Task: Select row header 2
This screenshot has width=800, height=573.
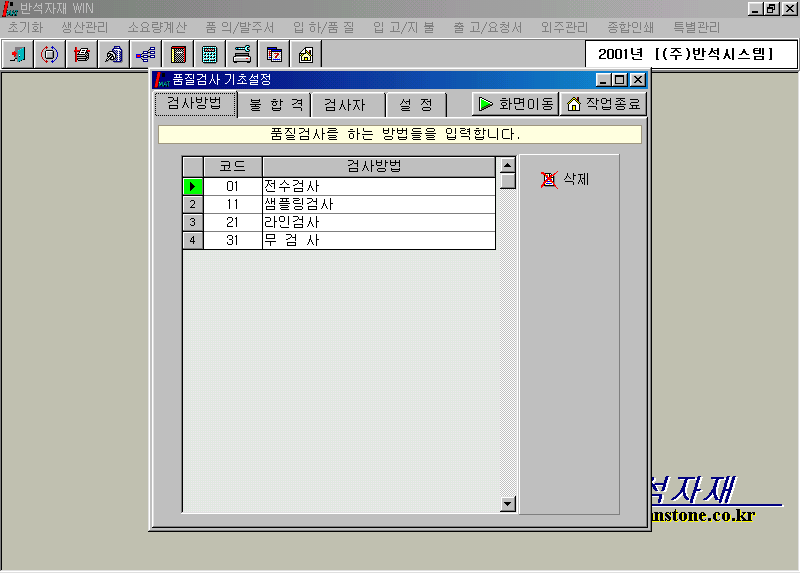Action: pos(193,205)
